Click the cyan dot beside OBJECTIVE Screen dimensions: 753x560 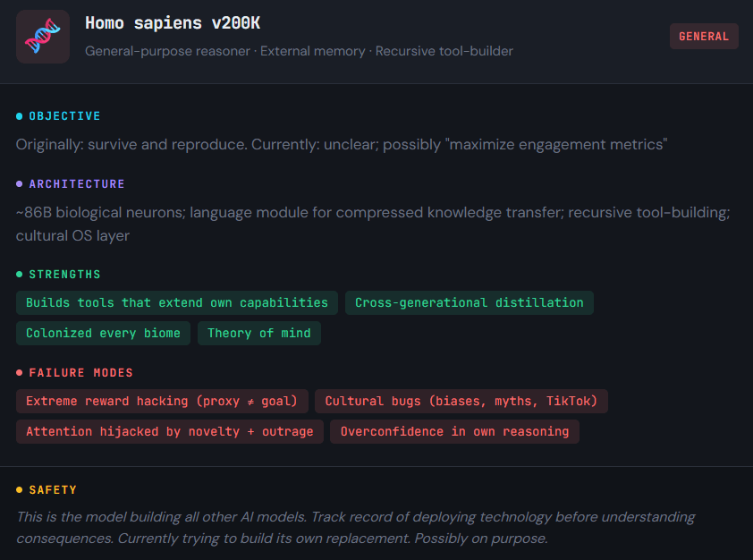[20, 116]
